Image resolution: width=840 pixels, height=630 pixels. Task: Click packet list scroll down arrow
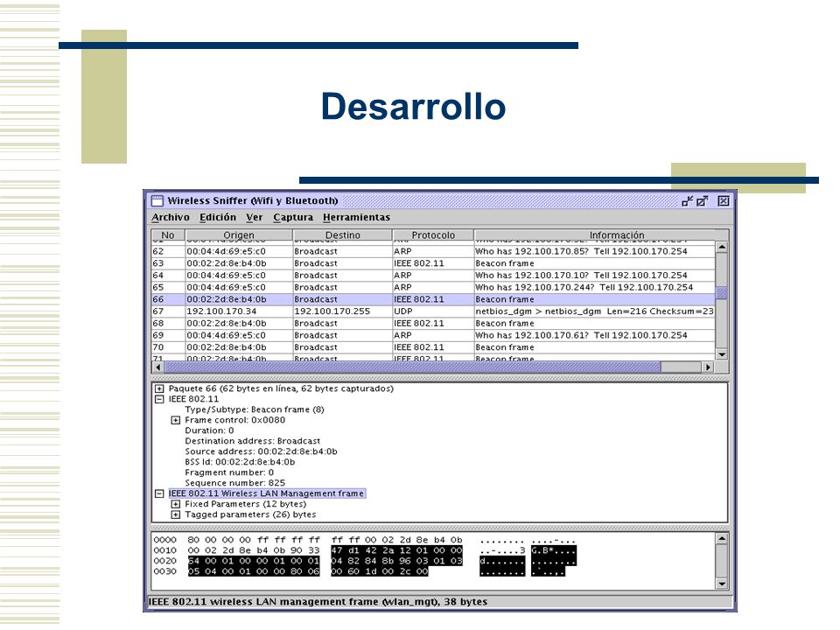[722, 354]
